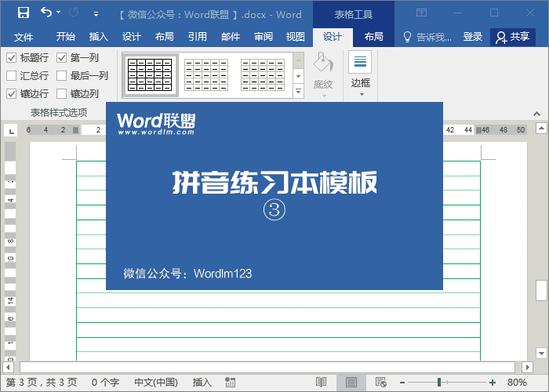Open Customize Quick Access Toolbar dropdown
The width and height of the screenshot is (549, 392).
pyautogui.click(x=96, y=14)
